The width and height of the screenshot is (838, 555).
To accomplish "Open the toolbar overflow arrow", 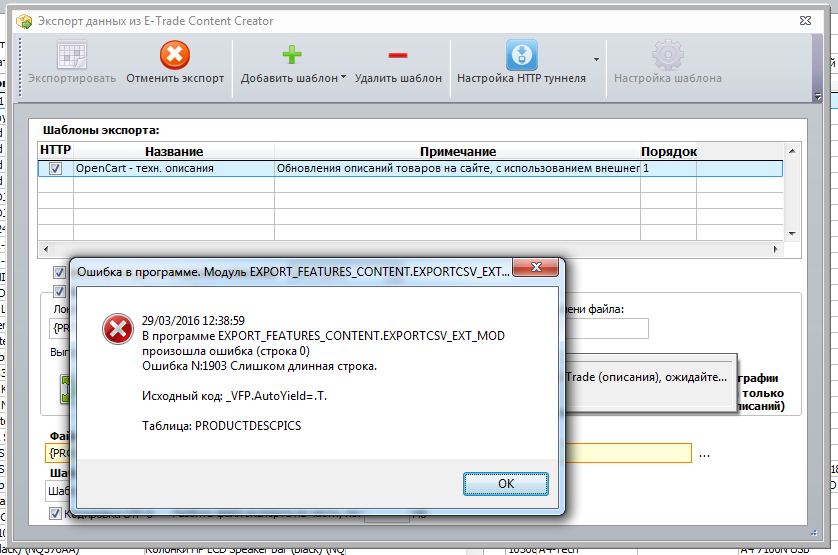I will (x=817, y=96).
